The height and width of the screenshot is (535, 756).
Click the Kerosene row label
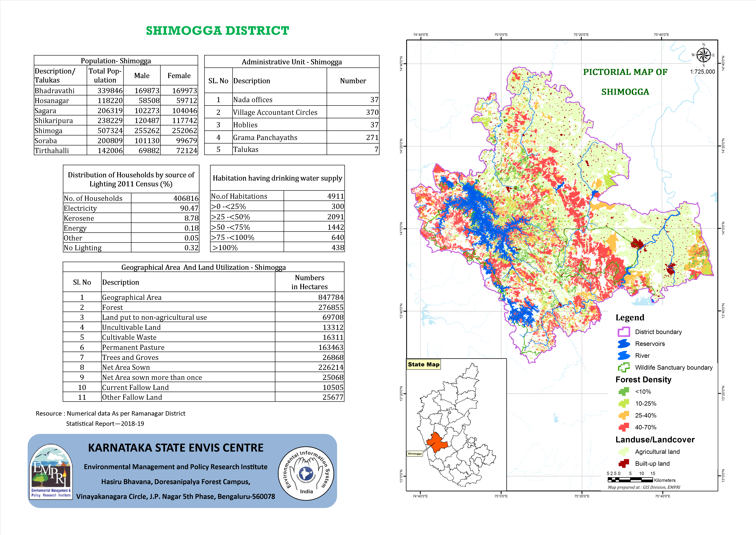[79, 218]
